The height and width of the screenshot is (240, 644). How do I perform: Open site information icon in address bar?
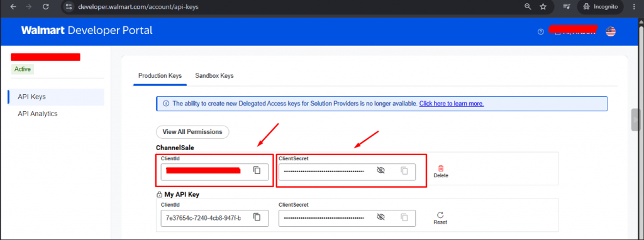(69, 6)
